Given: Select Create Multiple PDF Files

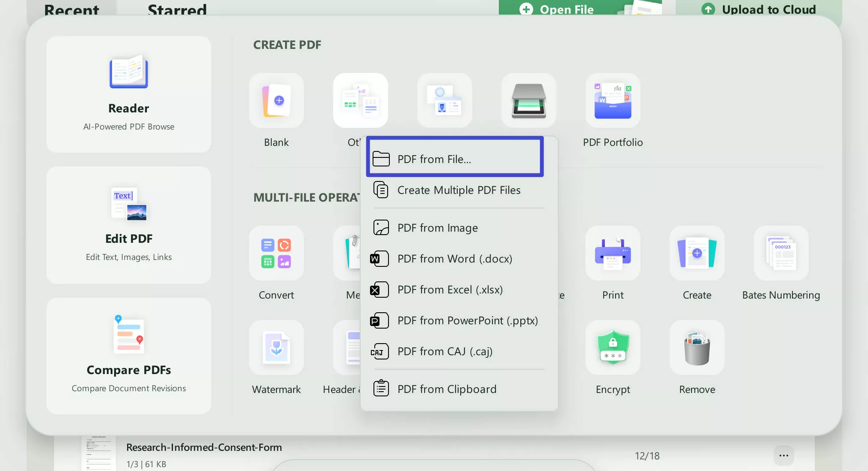Looking at the screenshot, I should click(458, 190).
